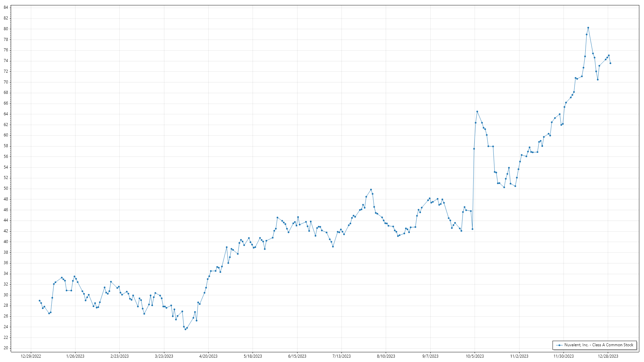Click the first data point of the series
Screen dimensions: 644x362
coord(40,301)
